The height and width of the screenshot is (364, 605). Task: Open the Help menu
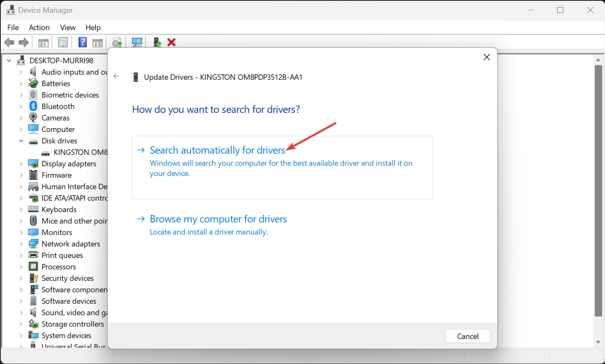pyautogui.click(x=93, y=27)
